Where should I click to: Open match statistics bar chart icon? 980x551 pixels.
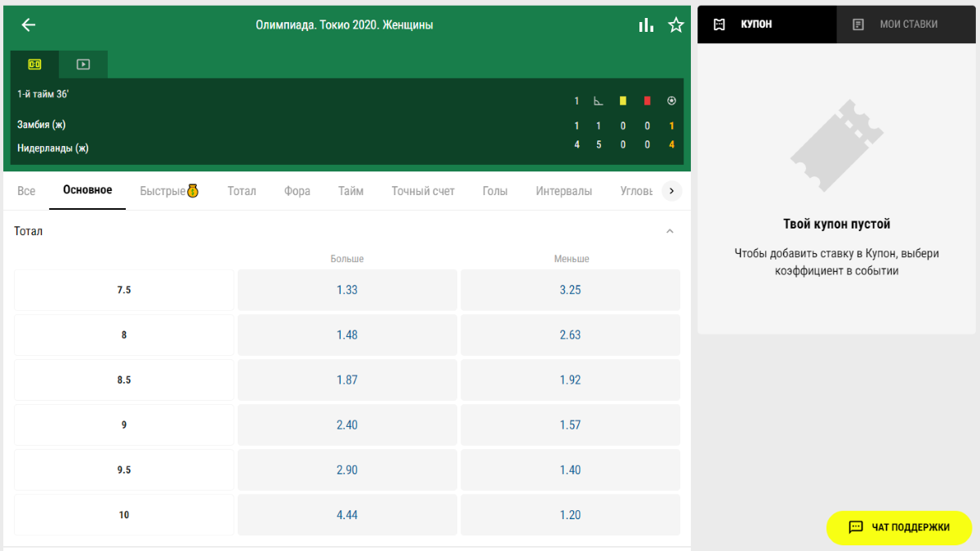[x=646, y=25]
